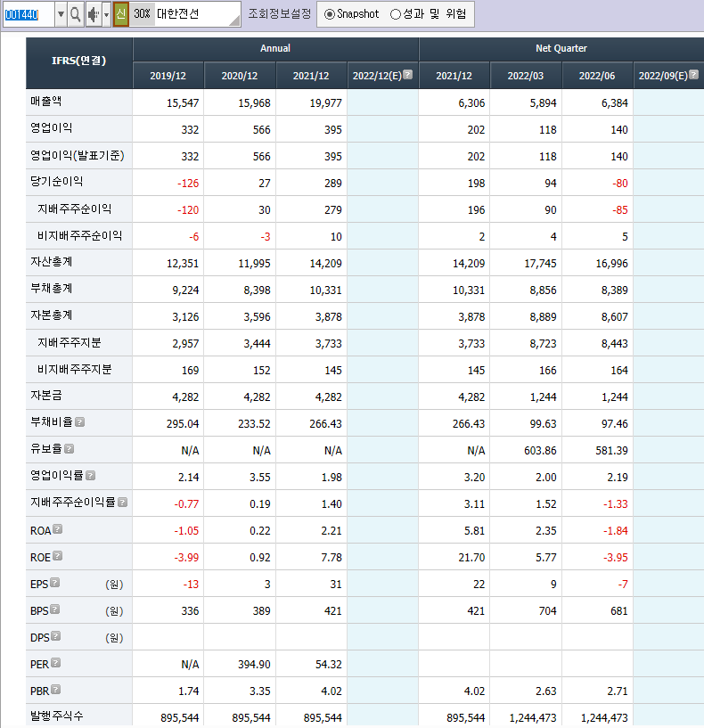The height and width of the screenshot is (728, 704).
Task: Open the stock code dropdown arrow
Action: 61,14
